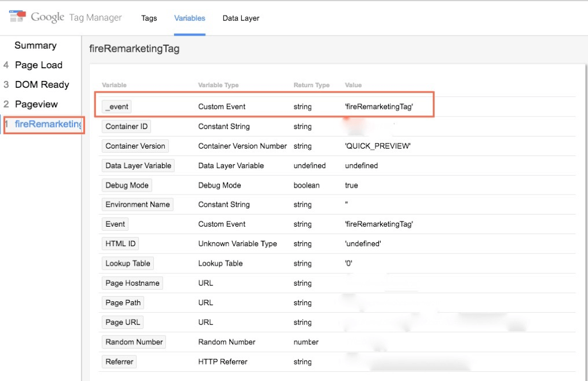588x381 pixels.
Task: Click the Value column header
Action: point(353,85)
